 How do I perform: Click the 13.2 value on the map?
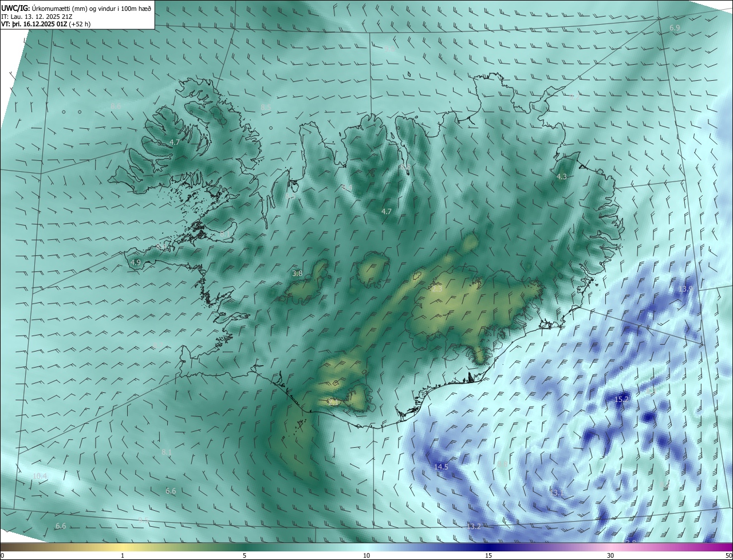click(x=474, y=526)
